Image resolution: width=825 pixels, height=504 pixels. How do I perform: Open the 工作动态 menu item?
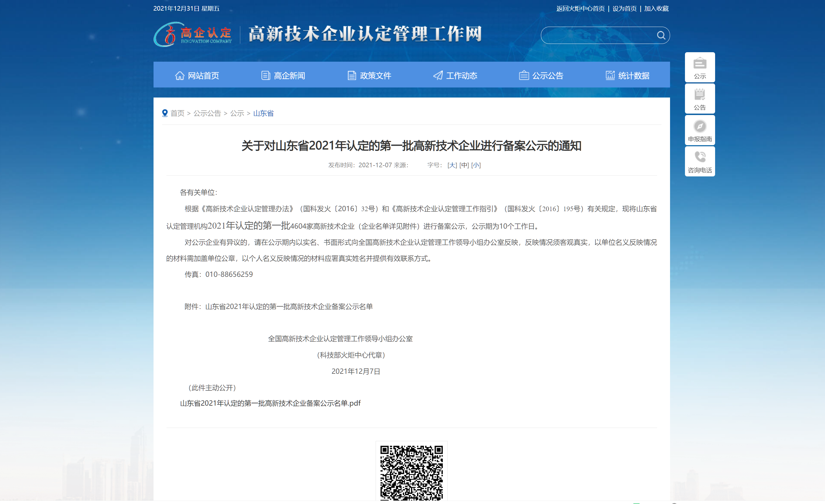(455, 76)
